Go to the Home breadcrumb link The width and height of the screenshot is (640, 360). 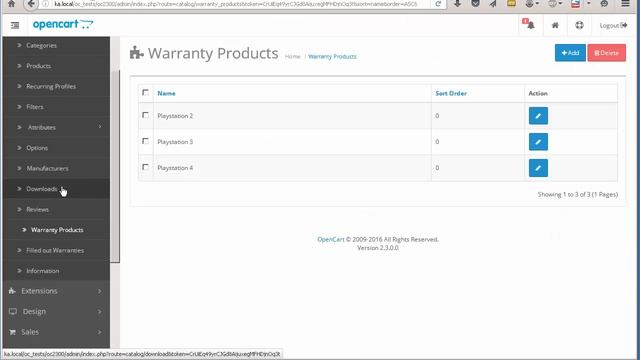(x=292, y=57)
